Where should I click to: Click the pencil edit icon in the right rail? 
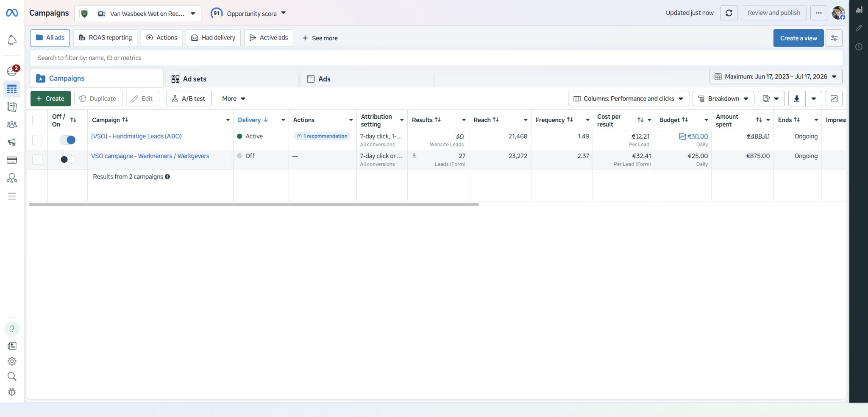(x=859, y=28)
